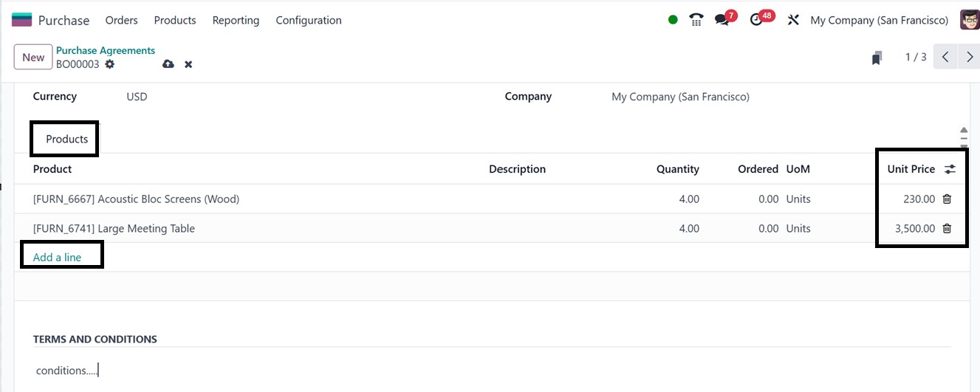The height and width of the screenshot is (392, 980).
Task: Discard changes with the X icon
Action: pos(188,64)
